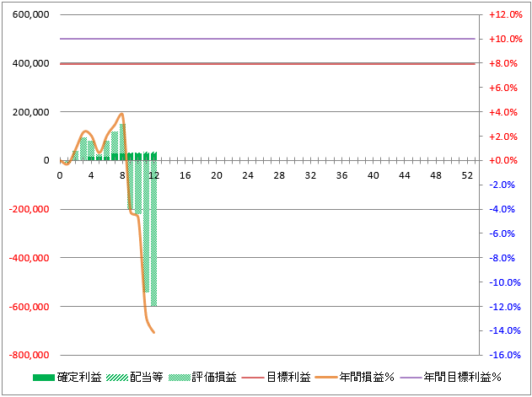
Task: Select the hatched 配当等 legend swatch
Action: (x=117, y=378)
